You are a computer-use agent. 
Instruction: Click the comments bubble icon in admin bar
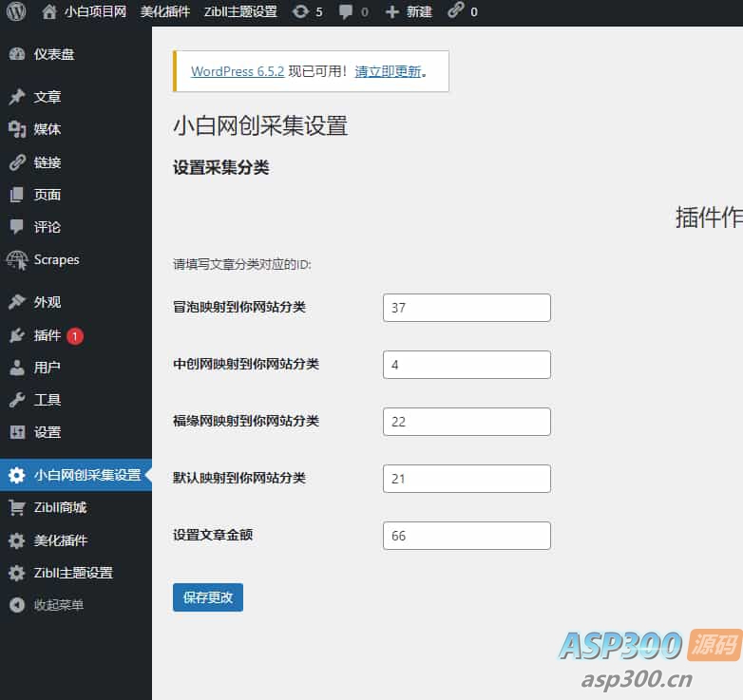(346, 11)
